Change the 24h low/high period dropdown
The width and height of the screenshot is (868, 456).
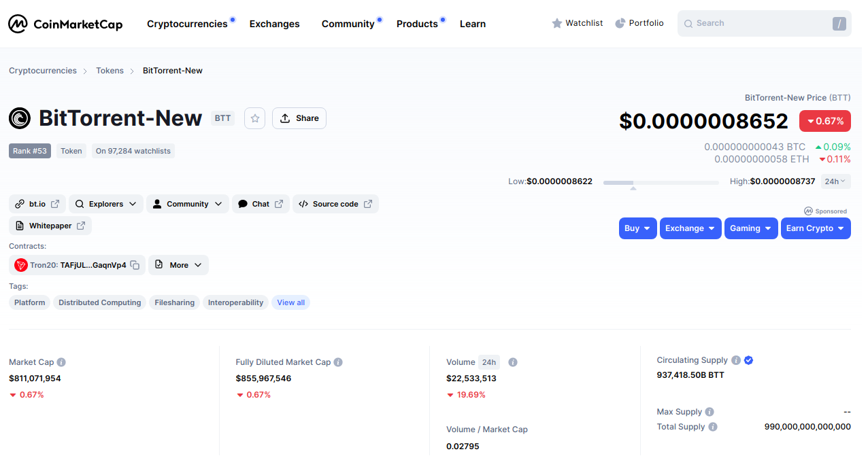pyautogui.click(x=835, y=181)
